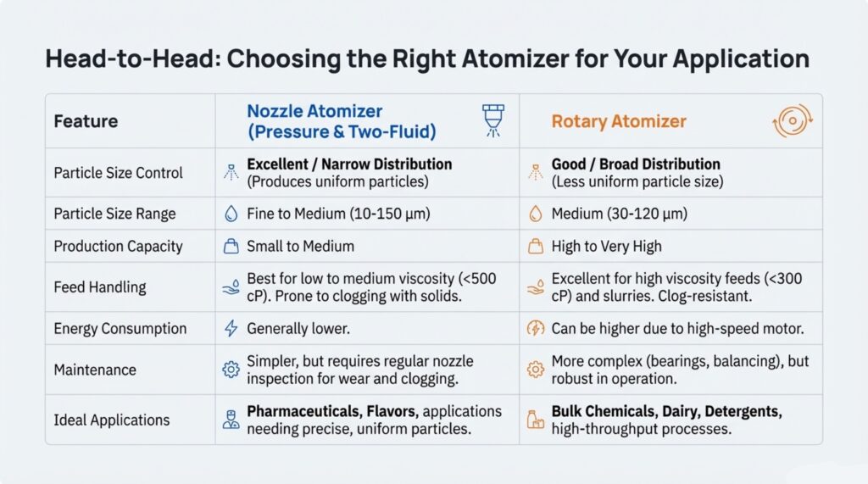
Task: Click the orange gear icon beside More complex text
Action: pyautogui.click(x=536, y=370)
